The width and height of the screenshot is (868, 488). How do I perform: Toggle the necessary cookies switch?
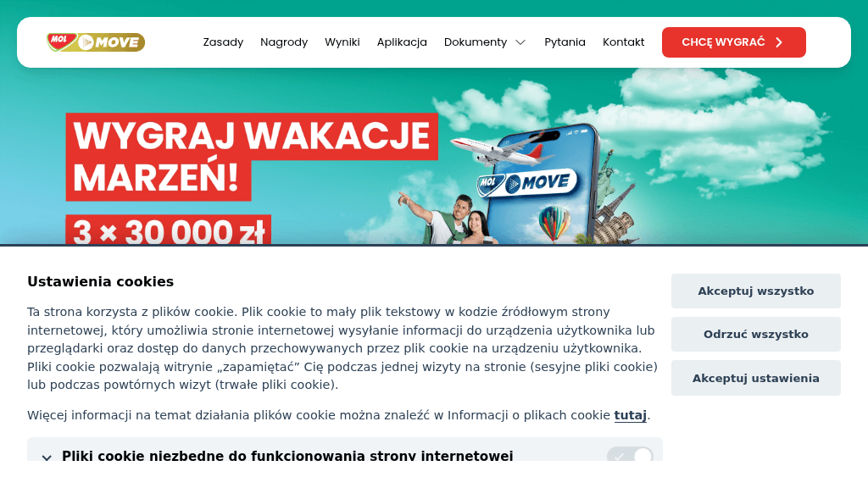pyautogui.click(x=630, y=455)
